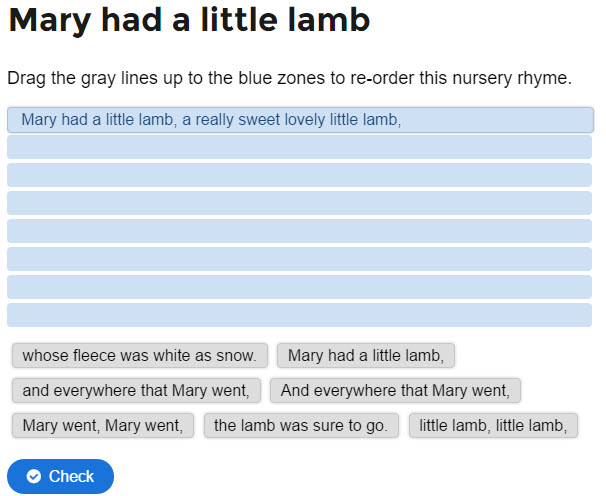Select the 'little lamb, little lamb,' line
The height and width of the screenshot is (496, 606).
(494, 425)
